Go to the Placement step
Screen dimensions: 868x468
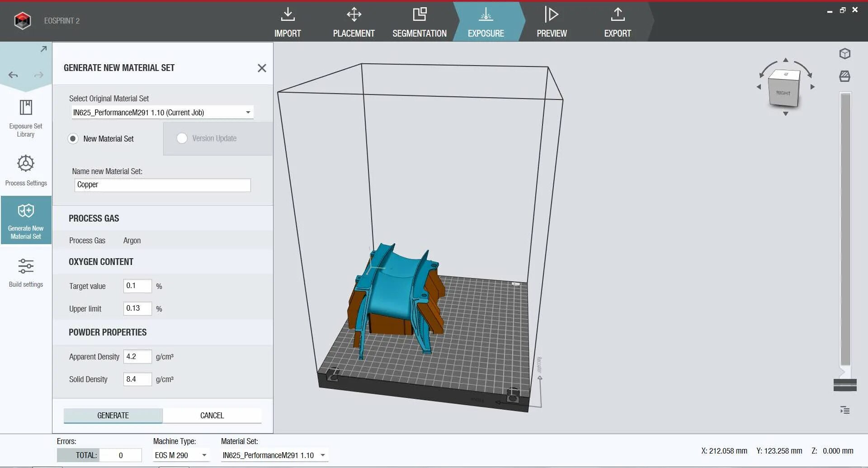pyautogui.click(x=354, y=22)
